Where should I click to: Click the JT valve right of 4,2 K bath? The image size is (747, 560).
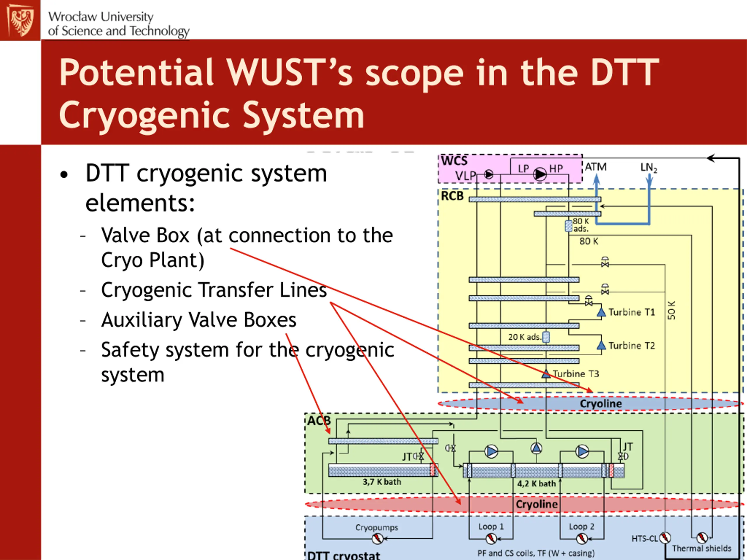pyautogui.click(x=623, y=456)
